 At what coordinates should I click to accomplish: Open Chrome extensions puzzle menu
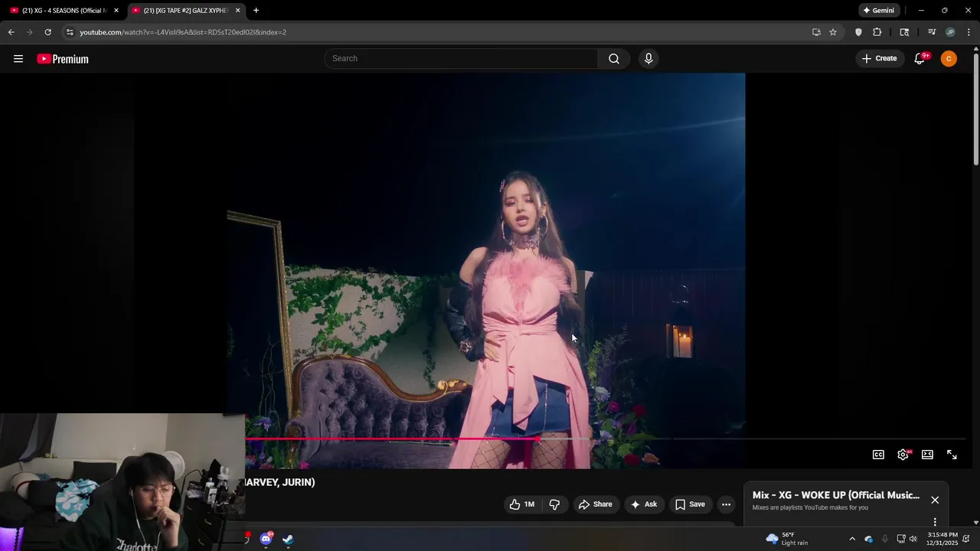point(877,32)
